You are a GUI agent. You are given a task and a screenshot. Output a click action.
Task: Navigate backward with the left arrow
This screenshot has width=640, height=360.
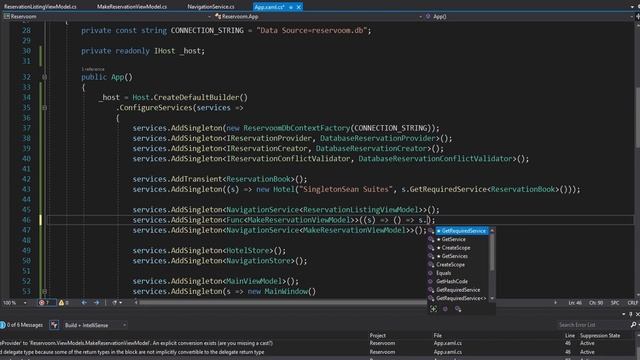84,303
